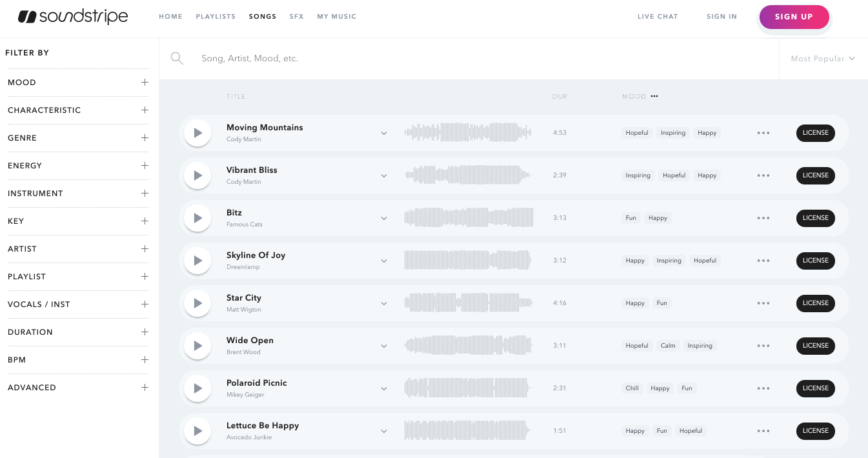Open the SFX navigation item
This screenshot has width=868, height=458.
[296, 17]
